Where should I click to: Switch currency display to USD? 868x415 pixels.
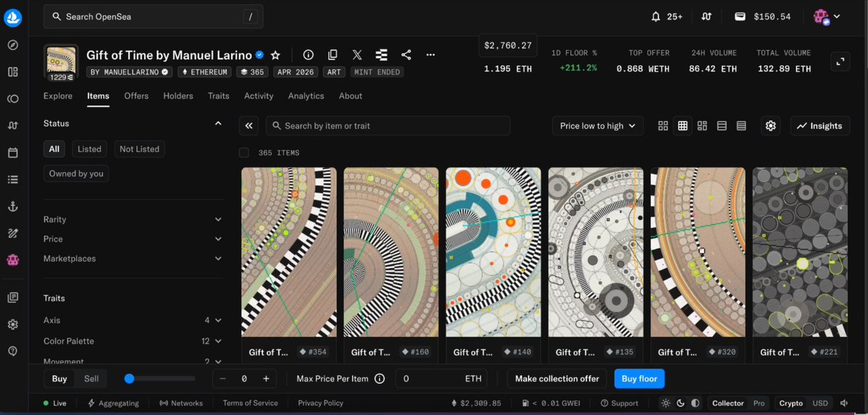pos(819,403)
